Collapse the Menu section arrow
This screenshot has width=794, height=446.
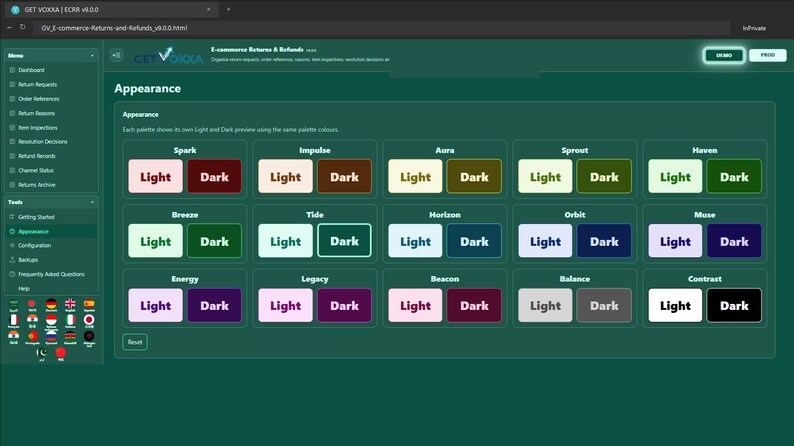pyautogui.click(x=92, y=56)
